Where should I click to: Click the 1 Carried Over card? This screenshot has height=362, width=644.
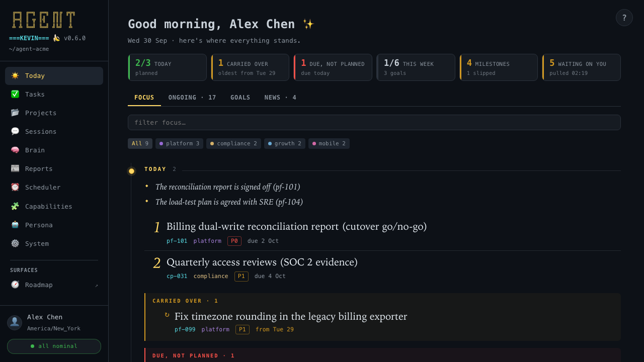[250, 67]
